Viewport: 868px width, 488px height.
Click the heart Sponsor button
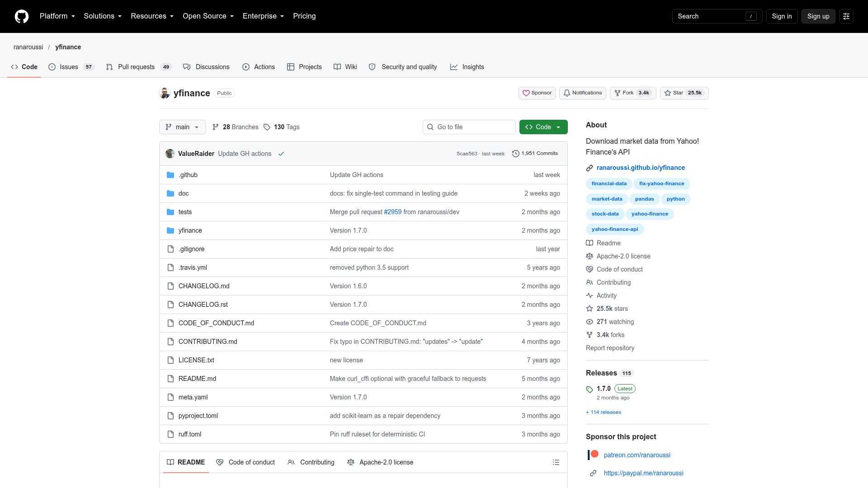pyautogui.click(x=537, y=93)
